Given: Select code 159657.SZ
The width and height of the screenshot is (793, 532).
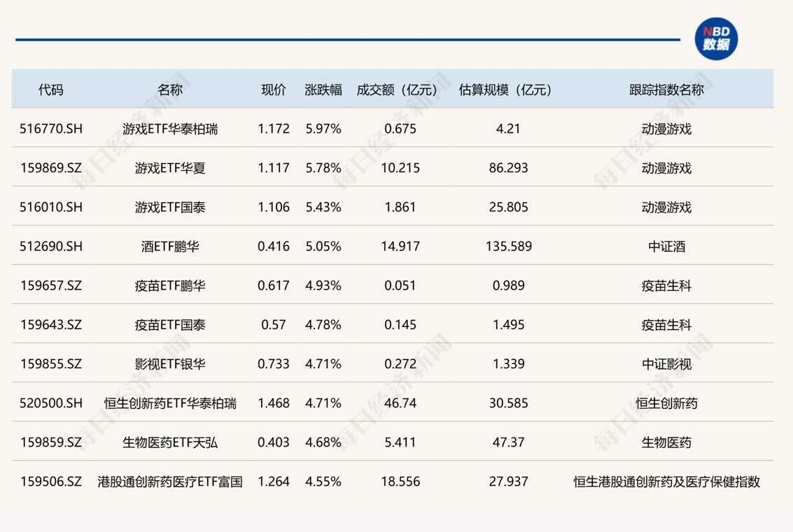Looking at the screenshot, I should click(x=51, y=286).
